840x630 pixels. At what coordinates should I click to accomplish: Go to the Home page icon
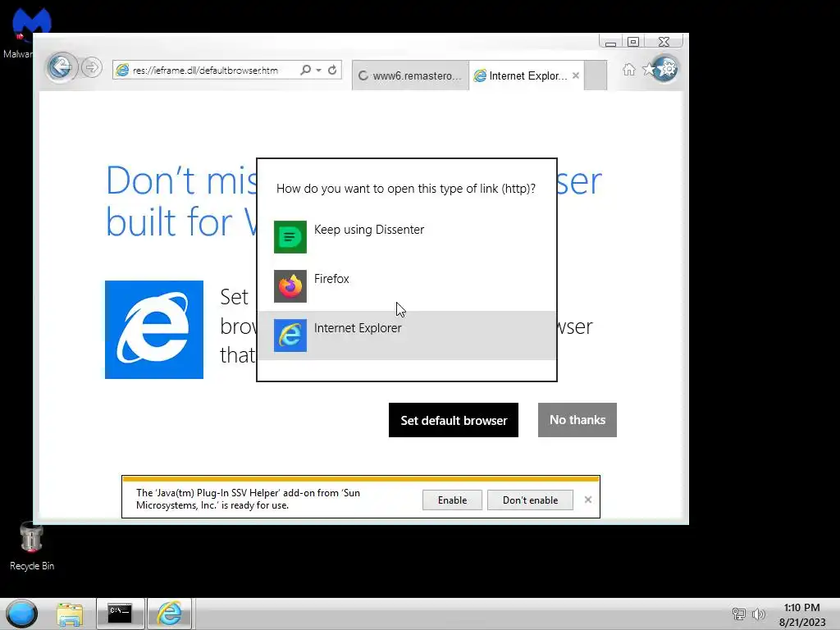tap(629, 69)
